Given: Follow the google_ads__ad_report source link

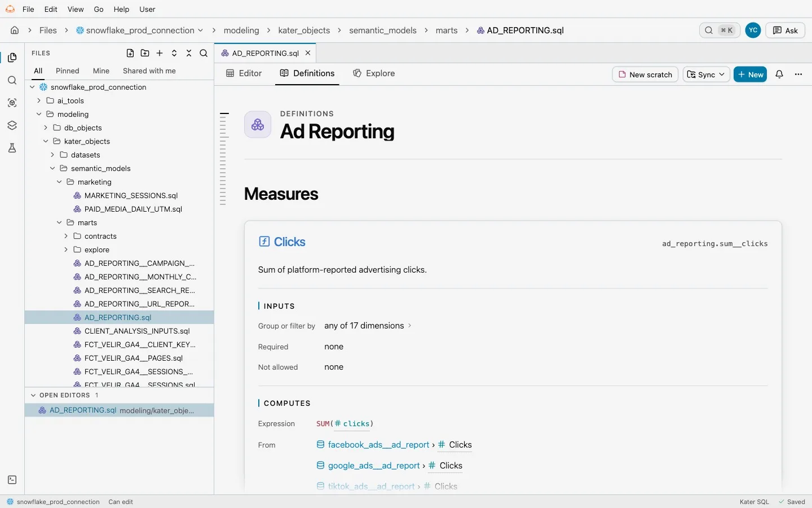Looking at the screenshot, I should coord(374,466).
